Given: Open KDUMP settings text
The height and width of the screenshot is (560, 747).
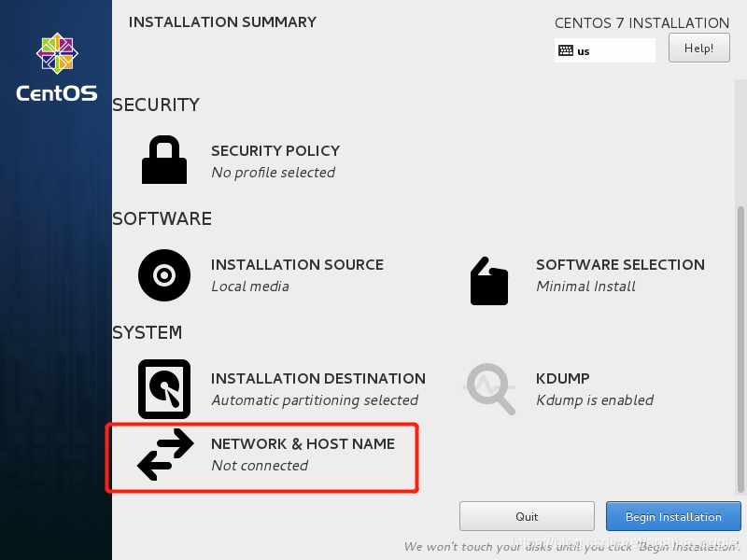Looking at the screenshot, I should click(x=563, y=378).
